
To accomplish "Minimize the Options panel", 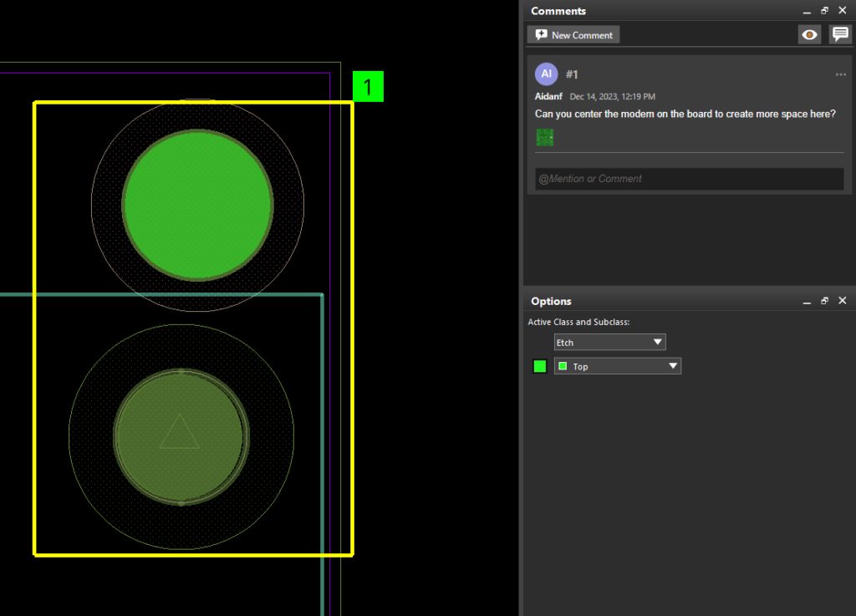I will (807, 302).
